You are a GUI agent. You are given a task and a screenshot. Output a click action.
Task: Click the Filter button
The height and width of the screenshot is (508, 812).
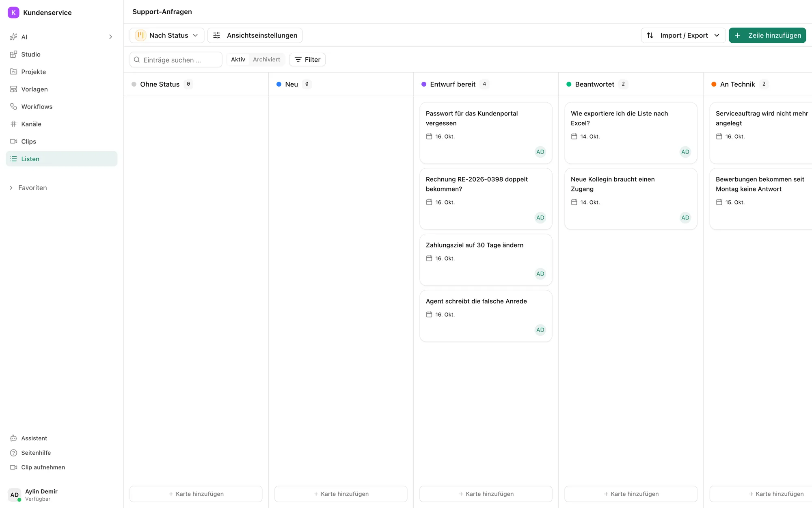tap(307, 60)
